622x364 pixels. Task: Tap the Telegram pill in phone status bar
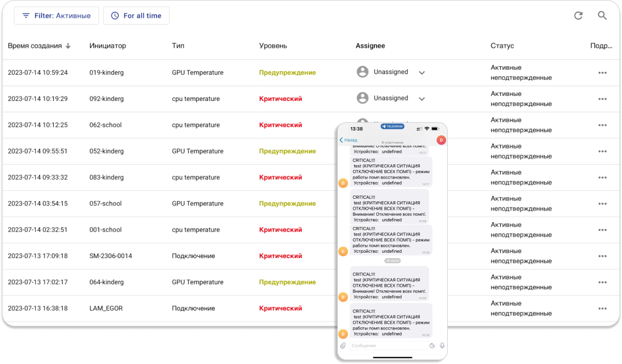pyautogui.click(x=392, y=127)
